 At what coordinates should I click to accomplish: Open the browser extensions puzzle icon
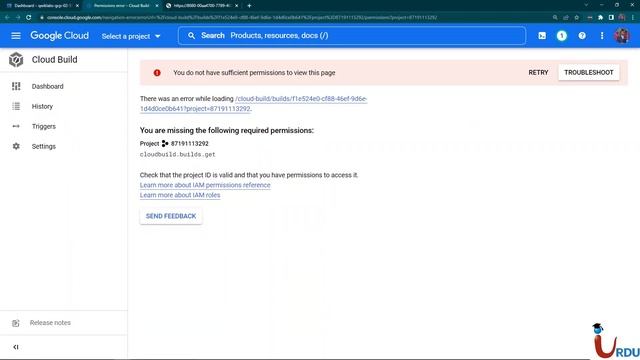click(x=600, y=18)
